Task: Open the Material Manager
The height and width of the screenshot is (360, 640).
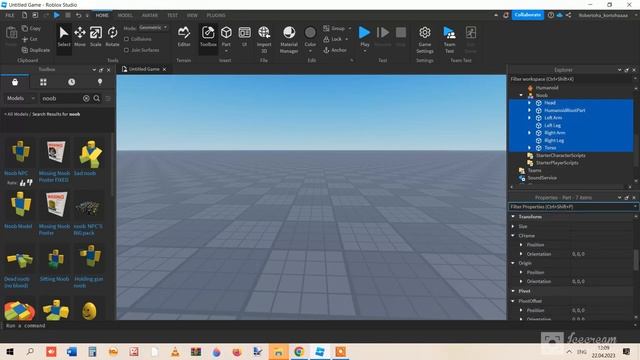Action: [289, 39]
